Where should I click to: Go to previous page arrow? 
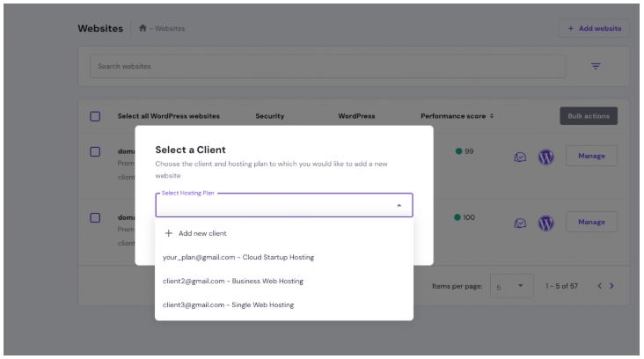[x=599, y=286]
